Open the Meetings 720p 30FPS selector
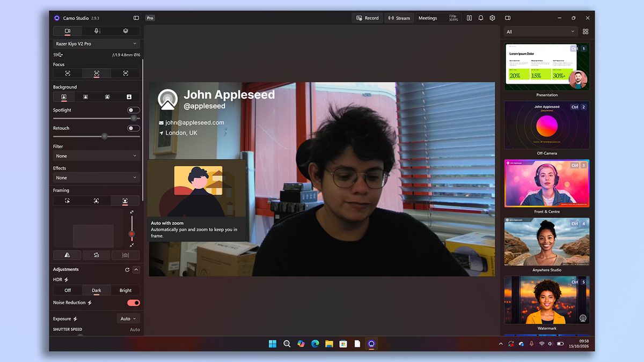 click(x=438, y=18)
